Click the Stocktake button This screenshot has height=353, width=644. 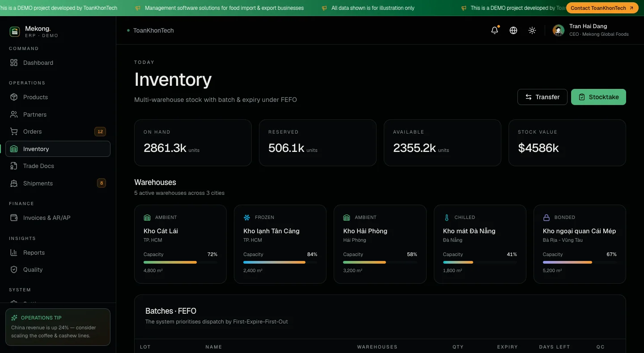(598, 97)
